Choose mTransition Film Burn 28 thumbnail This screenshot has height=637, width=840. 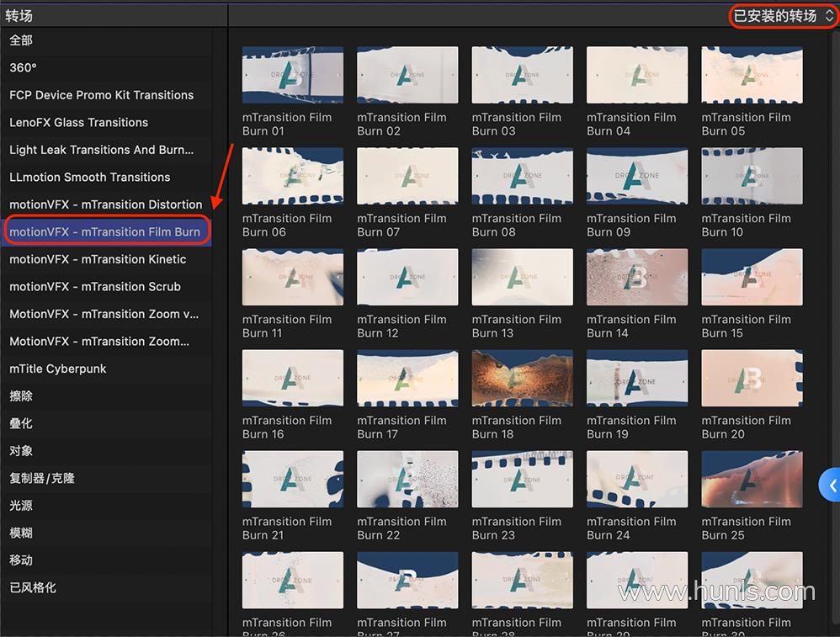pyautogui.click(x=523, y=580)
